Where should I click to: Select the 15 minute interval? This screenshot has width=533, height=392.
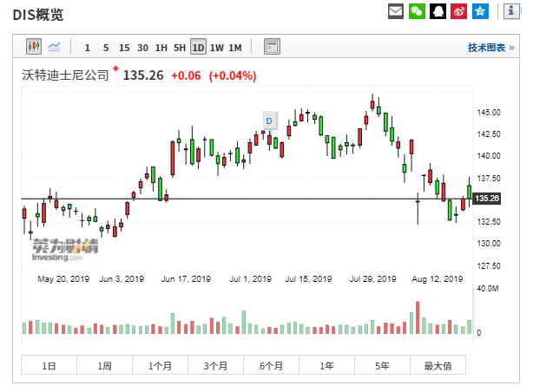click(x=124, y=48)
